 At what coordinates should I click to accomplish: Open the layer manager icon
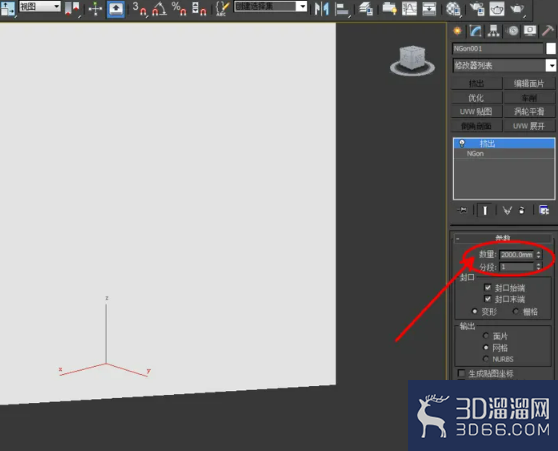click(x=366, y=9)
